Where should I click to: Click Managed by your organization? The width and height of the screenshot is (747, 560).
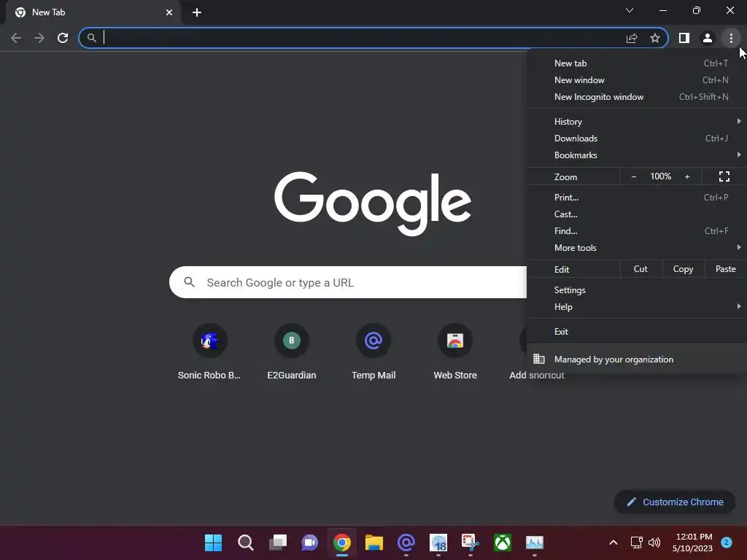pyautogui.click(x=636, y=359)
